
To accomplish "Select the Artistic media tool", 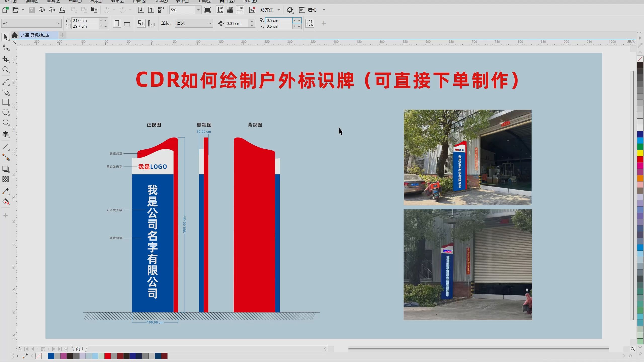I will tap(6, 92).
